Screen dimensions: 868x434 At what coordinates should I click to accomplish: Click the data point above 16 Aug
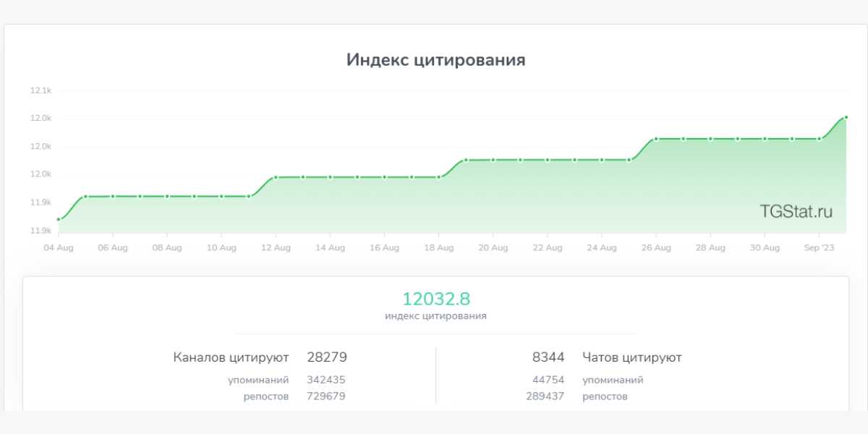click(385, 177)
